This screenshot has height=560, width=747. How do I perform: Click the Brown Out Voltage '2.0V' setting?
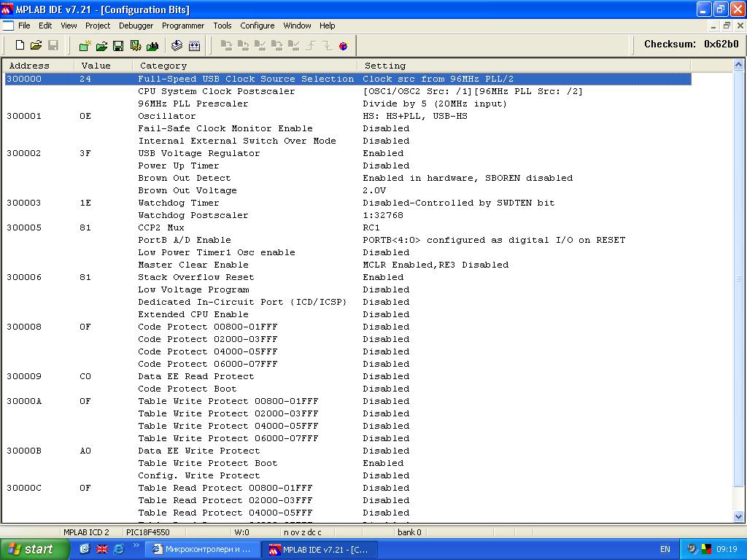374,190
